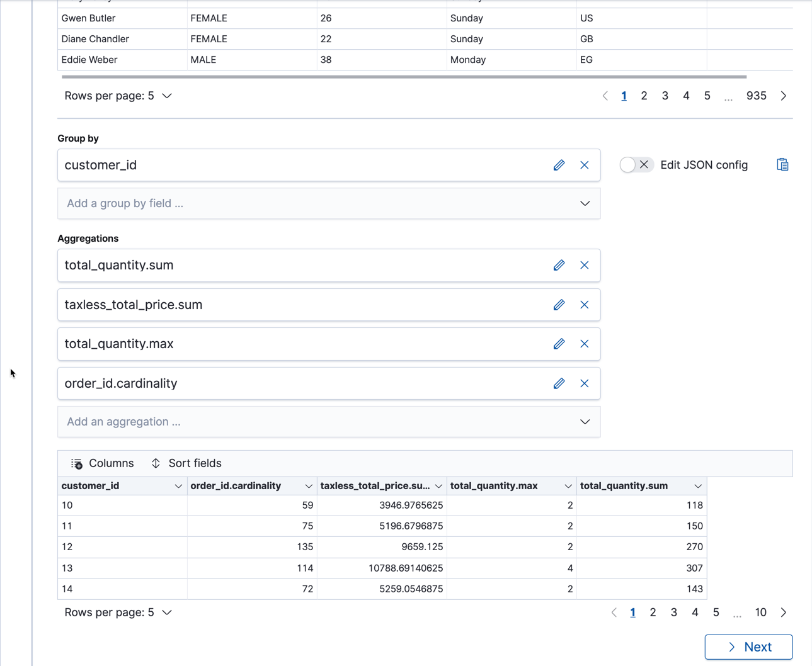Go to page 935 of the source data table
812x666 pixels.
(x=756, y=96)
